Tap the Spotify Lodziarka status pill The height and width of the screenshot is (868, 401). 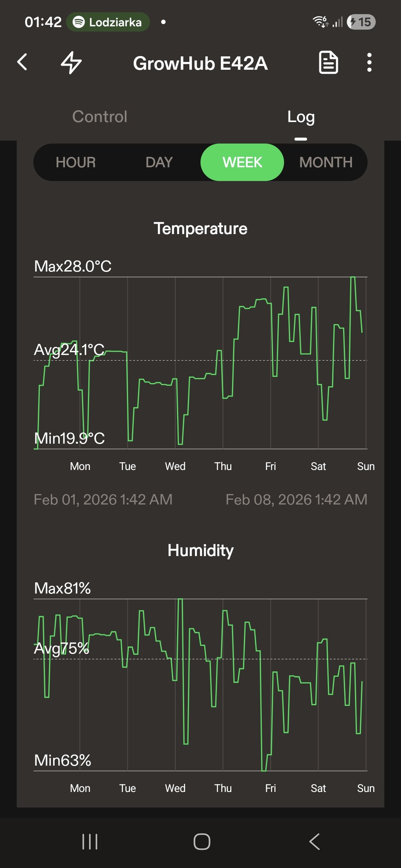108,22
